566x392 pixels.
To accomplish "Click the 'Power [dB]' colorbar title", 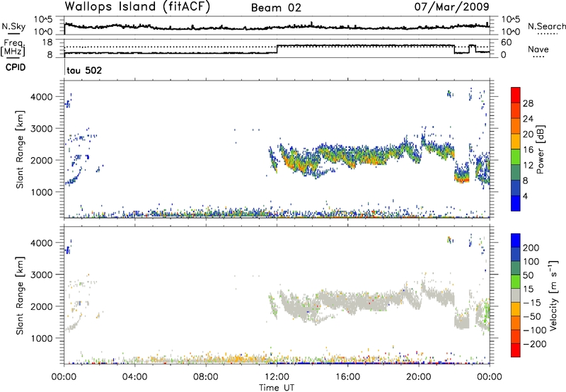I will click(x=540, y=149).
